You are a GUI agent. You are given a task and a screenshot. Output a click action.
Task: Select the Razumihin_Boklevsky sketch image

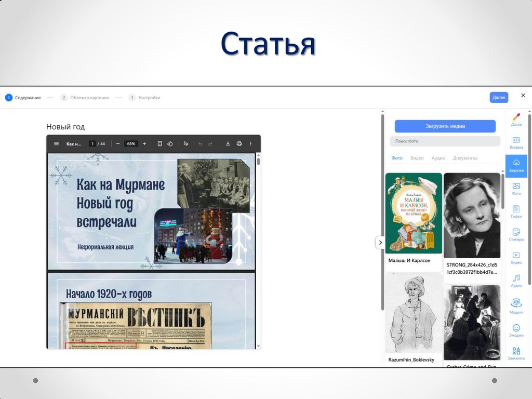coord(414,313)
